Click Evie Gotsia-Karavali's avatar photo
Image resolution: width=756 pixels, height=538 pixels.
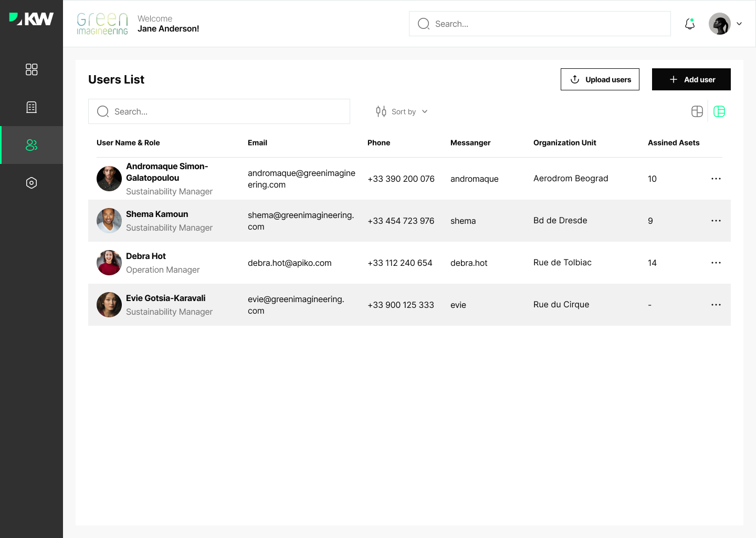coord(109,305)
